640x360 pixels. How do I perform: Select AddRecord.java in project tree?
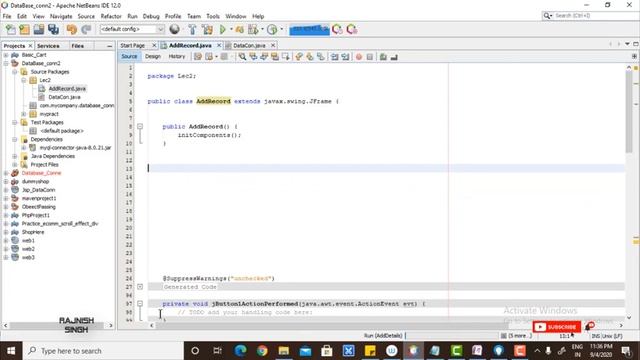point(67,89)
